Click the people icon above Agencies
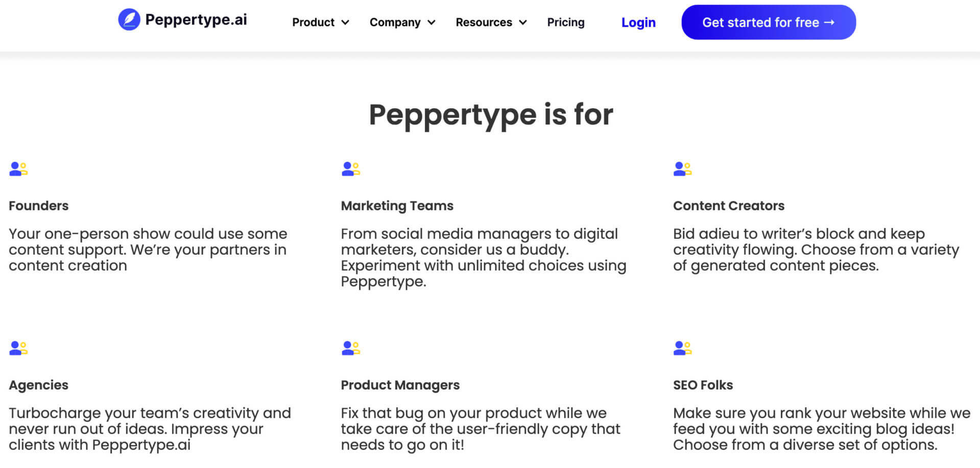The image size is (980, 468). pyautogui.click(x=18, y=348)
